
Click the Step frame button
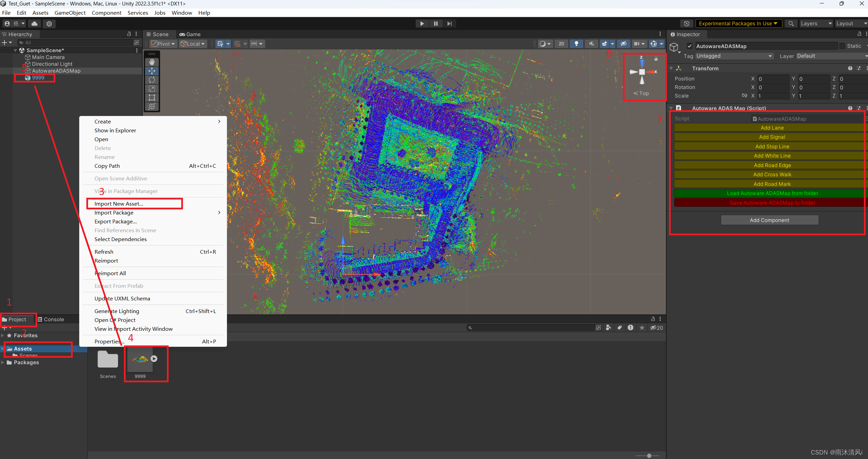coord(449,24)
